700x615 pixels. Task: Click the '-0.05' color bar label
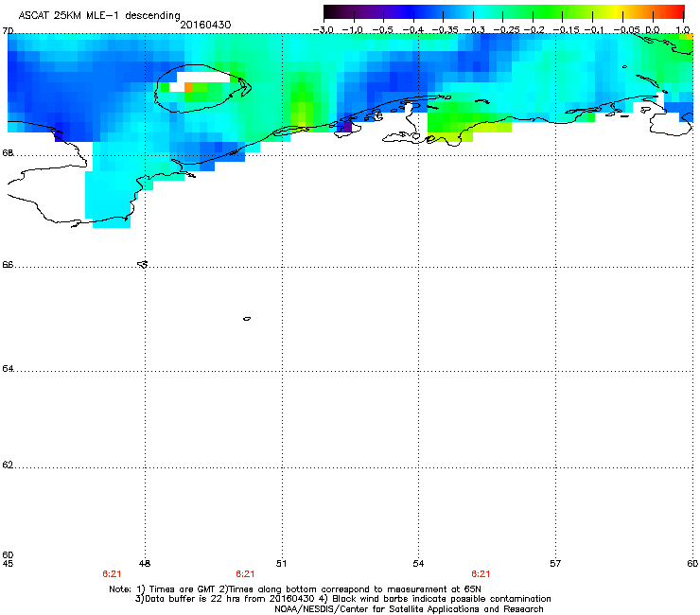627,30
